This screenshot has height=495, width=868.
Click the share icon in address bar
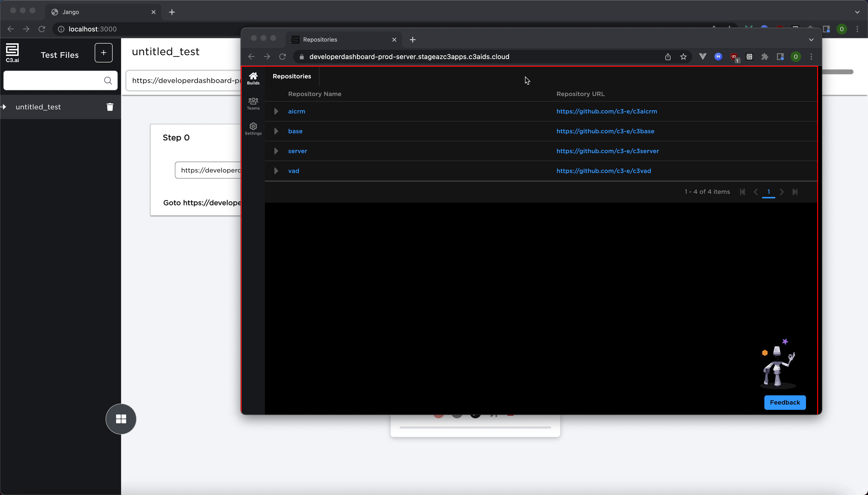pos(667,57)
